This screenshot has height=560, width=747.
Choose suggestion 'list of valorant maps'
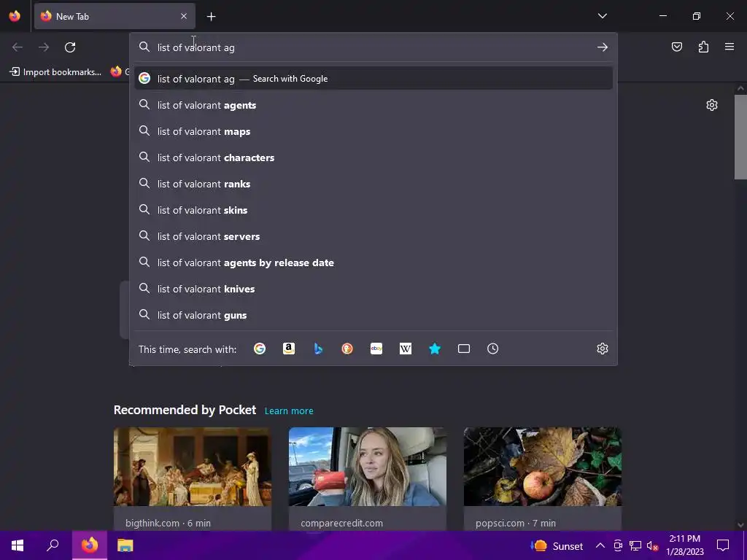(x=373, y=131)
